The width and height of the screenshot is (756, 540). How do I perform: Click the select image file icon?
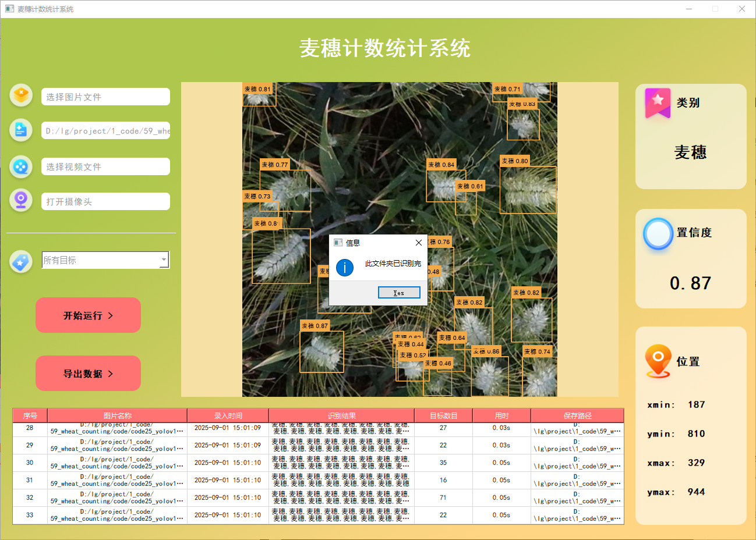click(21, 95)
